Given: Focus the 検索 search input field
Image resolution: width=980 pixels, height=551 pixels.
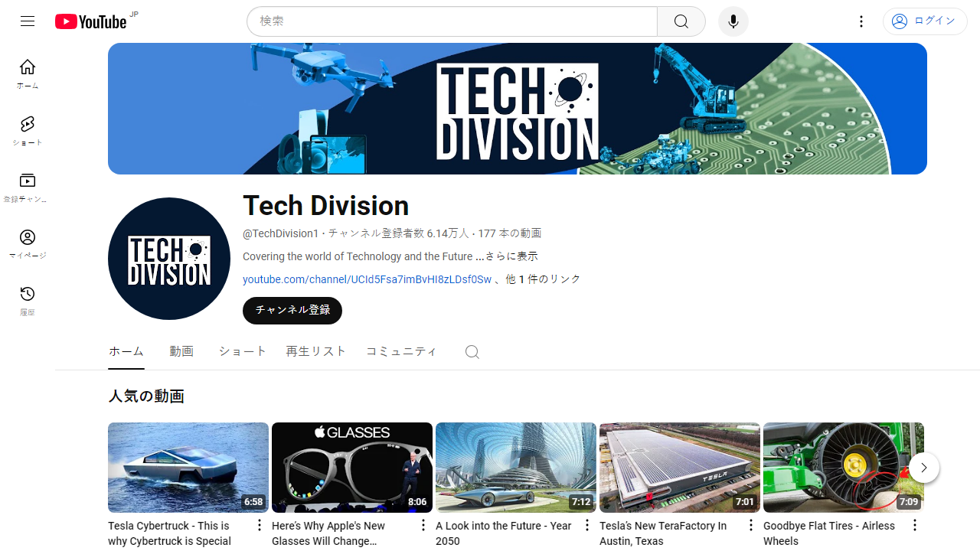Looking at the screenshot, I should pos(452,21).
